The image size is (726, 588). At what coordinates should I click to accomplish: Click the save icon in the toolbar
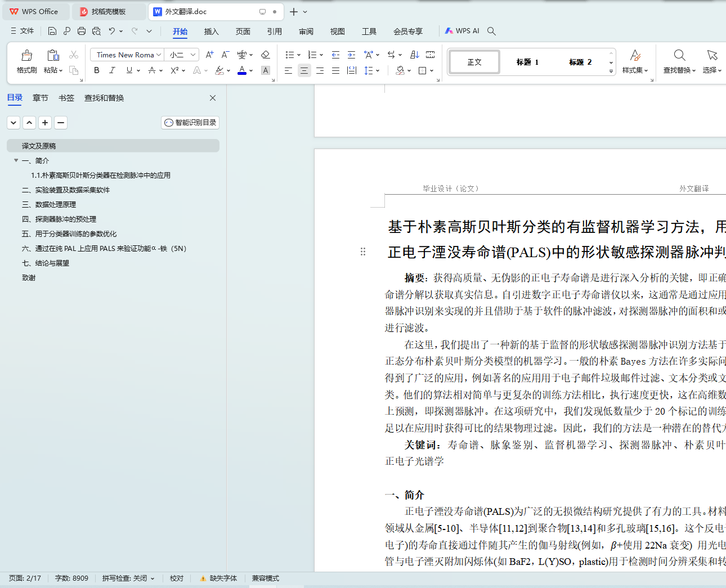pyautogui.click(x=52, y=31)
